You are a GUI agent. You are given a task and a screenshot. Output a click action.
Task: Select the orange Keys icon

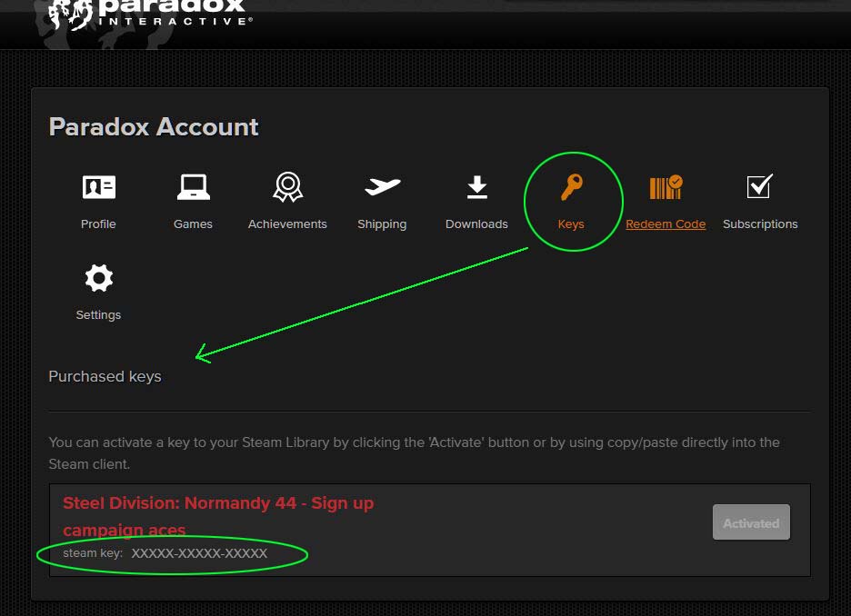click(x=572, y=187)
